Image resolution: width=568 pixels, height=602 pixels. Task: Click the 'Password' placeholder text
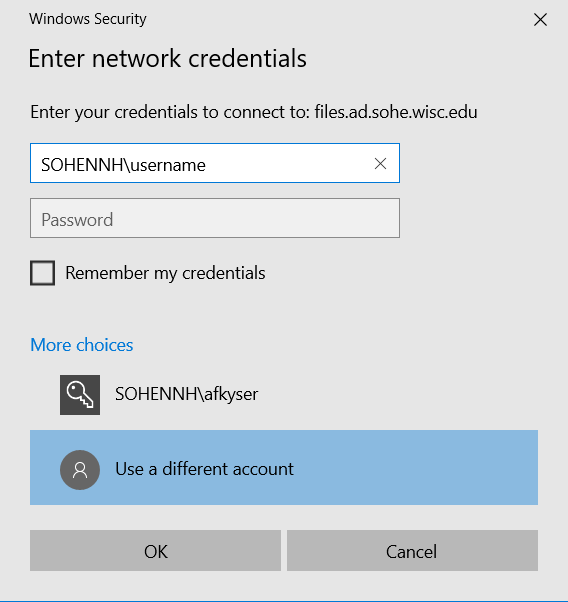pyautogui.click(x=77, y=220)
